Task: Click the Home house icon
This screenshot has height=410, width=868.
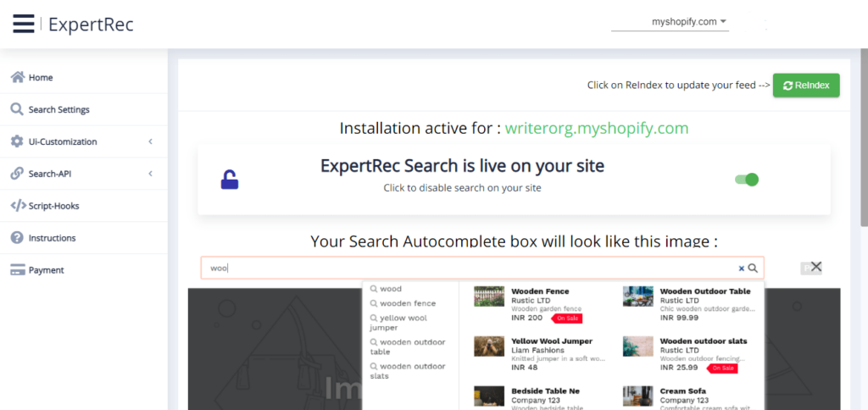Action: 18,77
